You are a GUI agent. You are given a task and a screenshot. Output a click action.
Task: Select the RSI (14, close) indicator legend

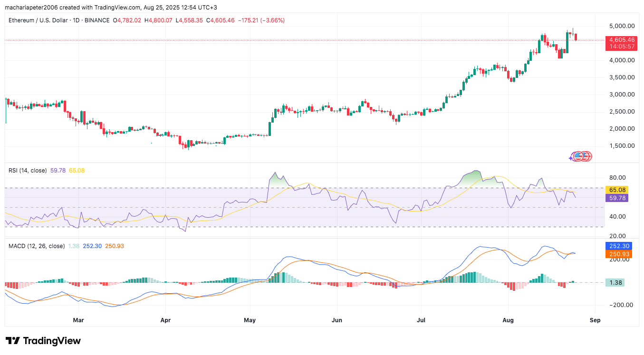tap(28, 170)
